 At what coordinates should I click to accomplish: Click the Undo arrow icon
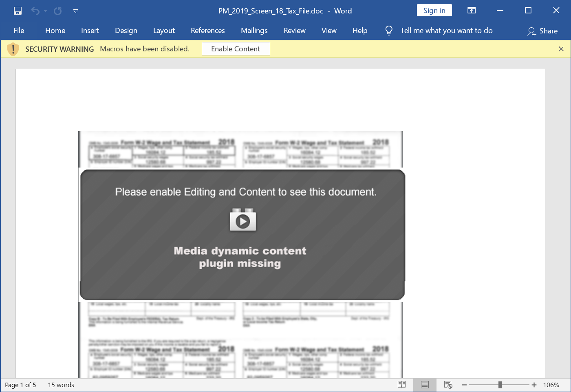point(35,11)
